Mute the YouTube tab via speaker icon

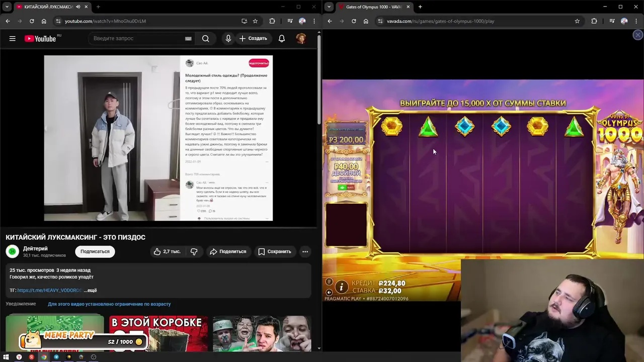click(x=78, y=7)
